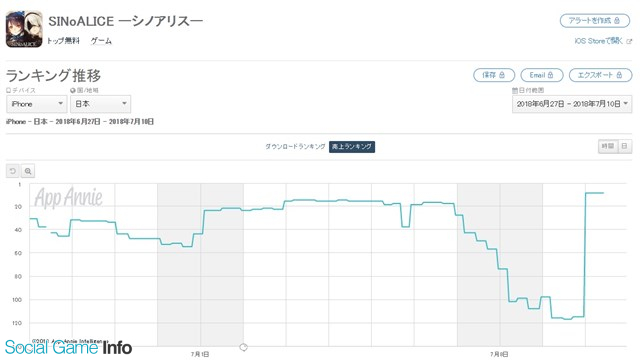This screenshot has width=640, height=360.
Task: Switch chart granularity to 時間
Action: pyautogui.click(x=608, y=146)
